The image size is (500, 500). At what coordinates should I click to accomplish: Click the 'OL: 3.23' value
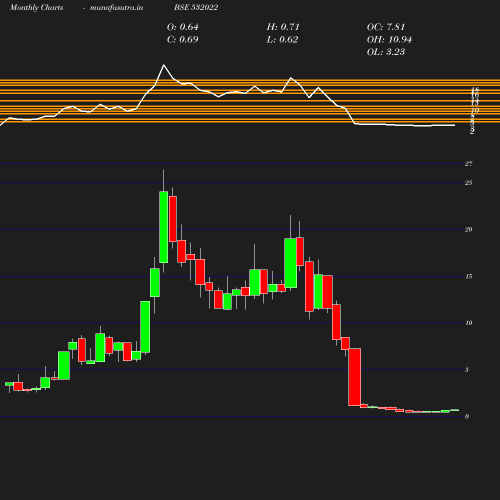pos(386,52)
